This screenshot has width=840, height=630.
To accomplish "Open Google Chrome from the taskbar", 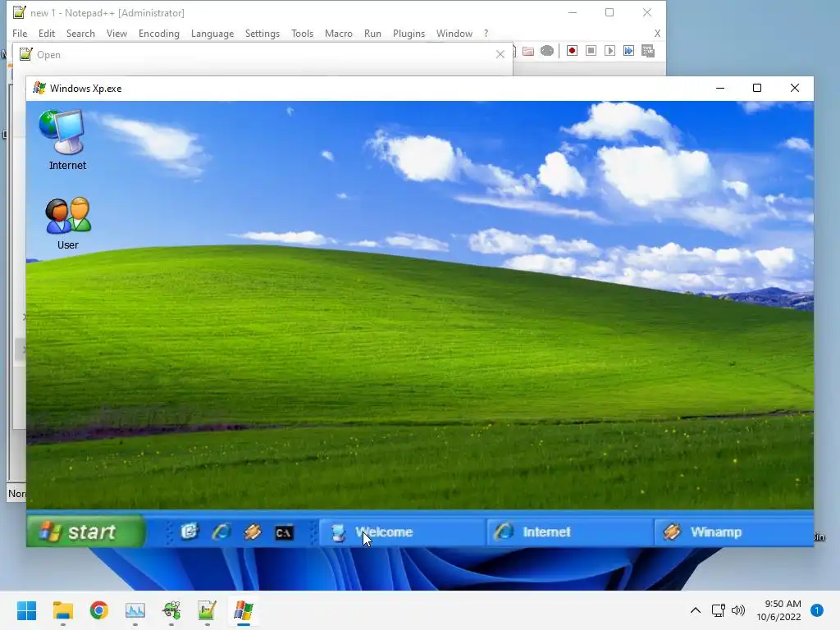I will 99,610.
